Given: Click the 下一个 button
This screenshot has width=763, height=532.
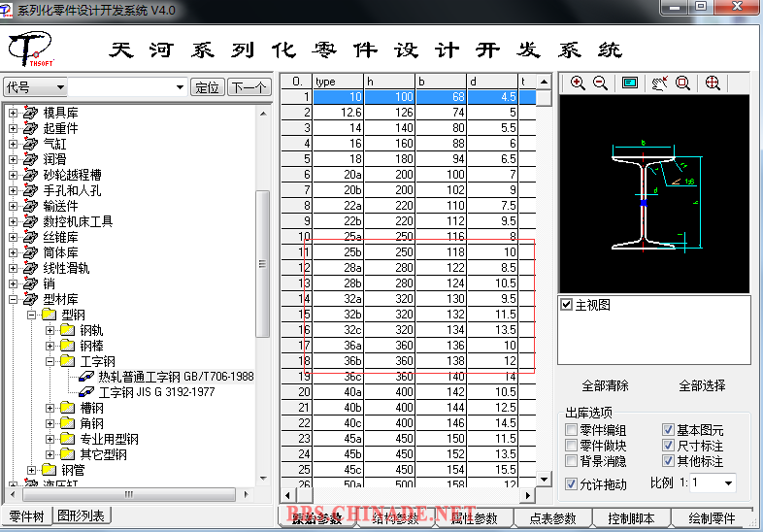Looking at the screenshot, I should 249,87.
